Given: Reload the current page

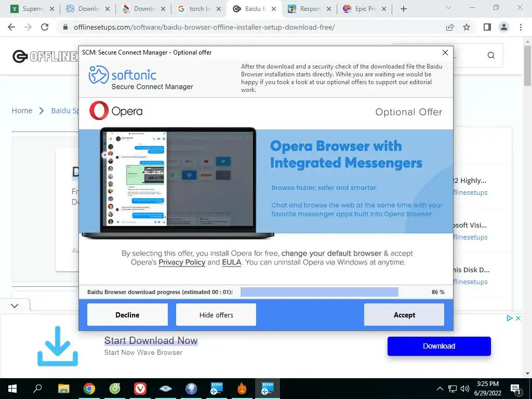Looking at the screenshot, I should (x=45, y=27).
